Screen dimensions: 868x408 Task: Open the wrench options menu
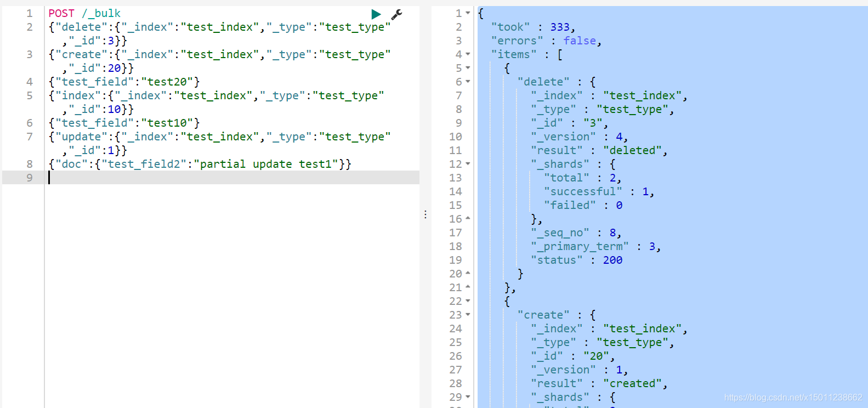[x=396, y=14]
